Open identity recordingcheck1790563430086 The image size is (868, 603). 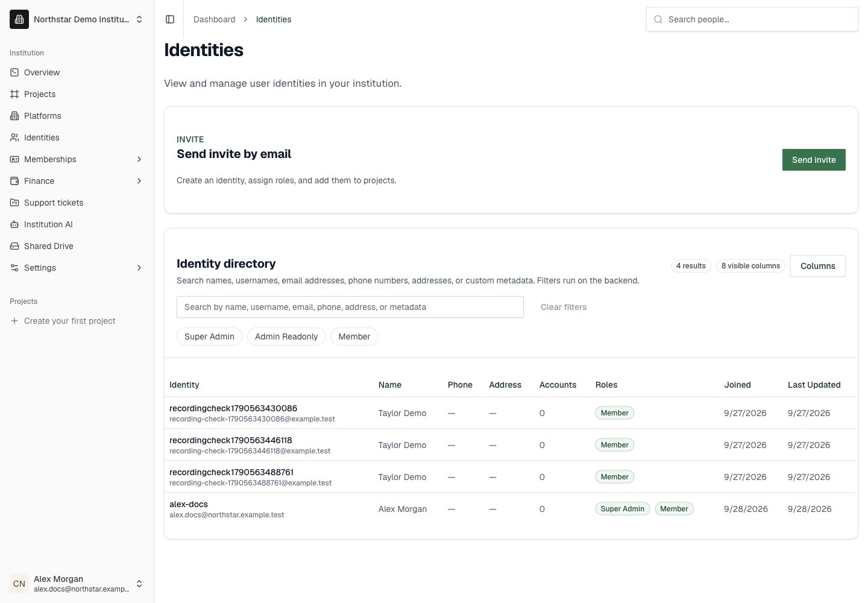511,413
